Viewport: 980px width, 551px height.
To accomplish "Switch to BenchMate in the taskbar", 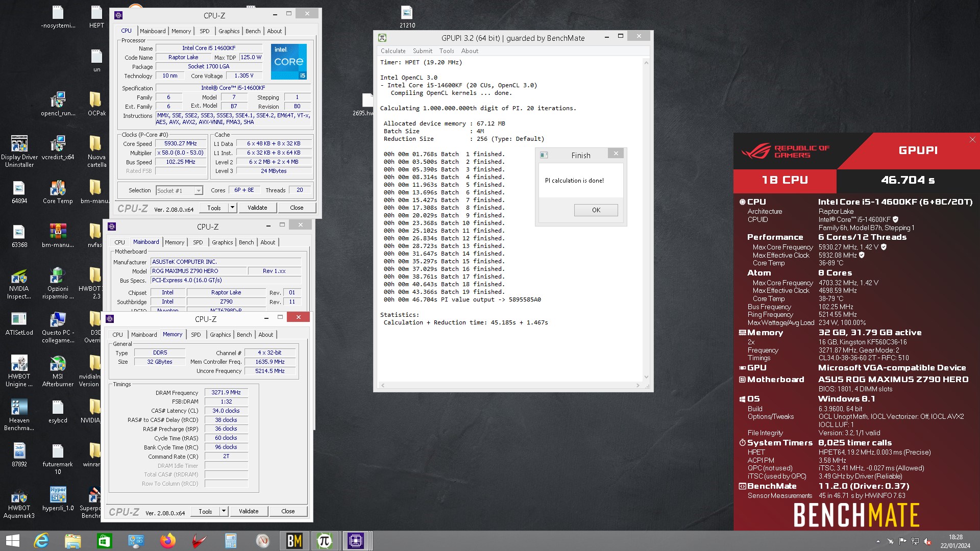I will 294,541.
